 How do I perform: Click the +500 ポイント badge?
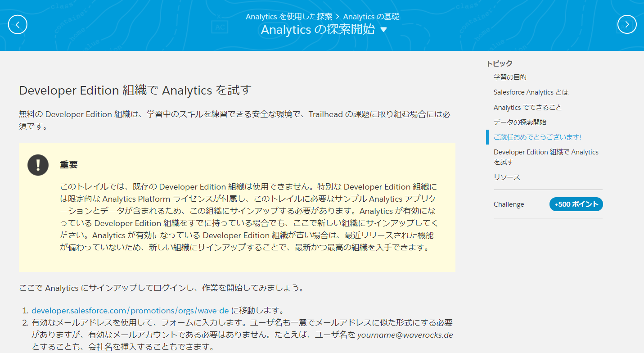[x=576, y=204]
